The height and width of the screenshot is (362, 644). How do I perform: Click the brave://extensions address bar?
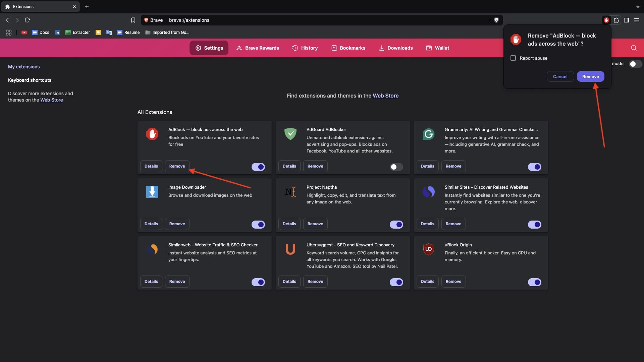coord(315,20)
